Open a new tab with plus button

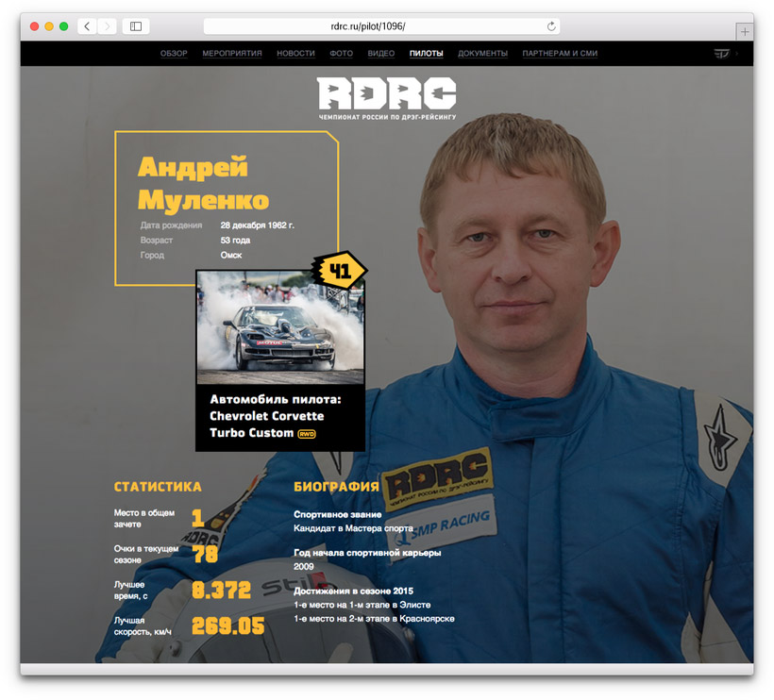tap(745, 31)
